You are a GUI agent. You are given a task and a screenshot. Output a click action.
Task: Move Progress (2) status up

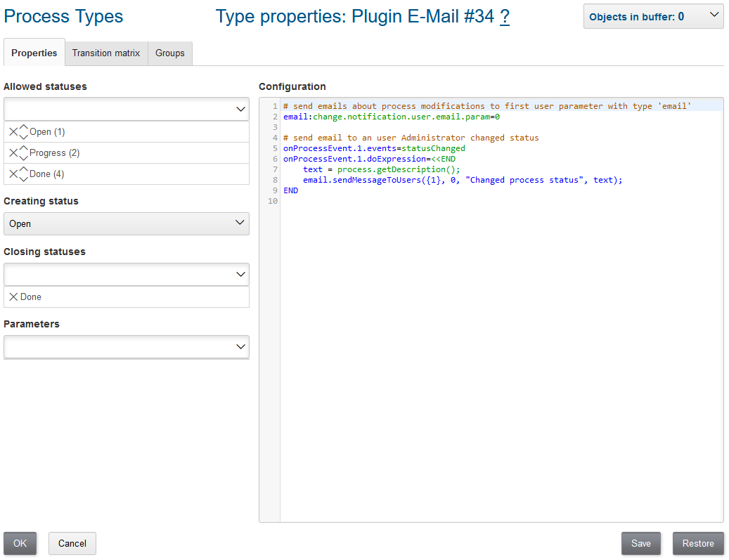click(24, 148)
